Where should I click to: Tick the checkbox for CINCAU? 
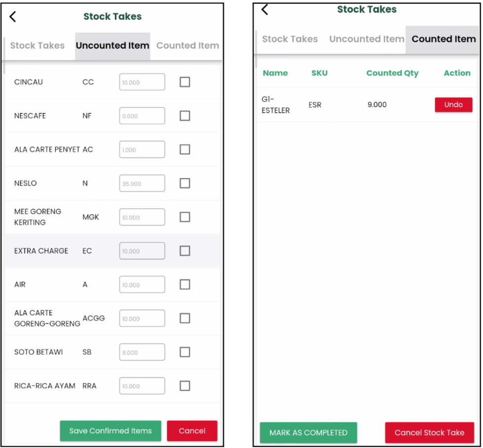(x=185, y=82)
